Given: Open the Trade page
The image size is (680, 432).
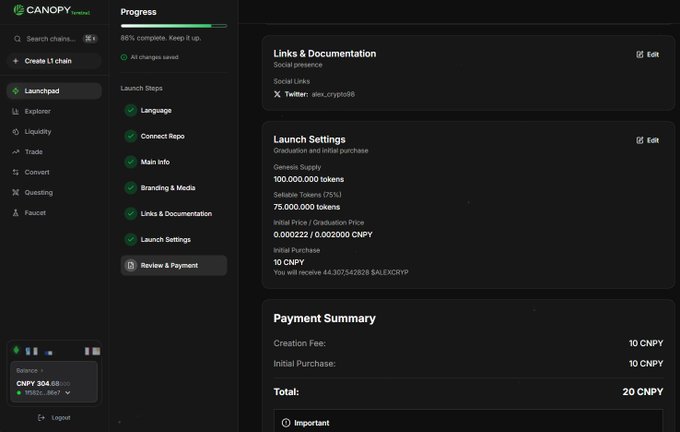Looking at the screenshot, I should click(54, 152).
